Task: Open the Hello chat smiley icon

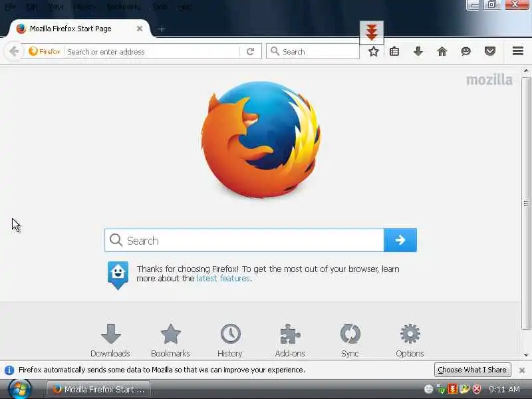Action: coord(466,52)
